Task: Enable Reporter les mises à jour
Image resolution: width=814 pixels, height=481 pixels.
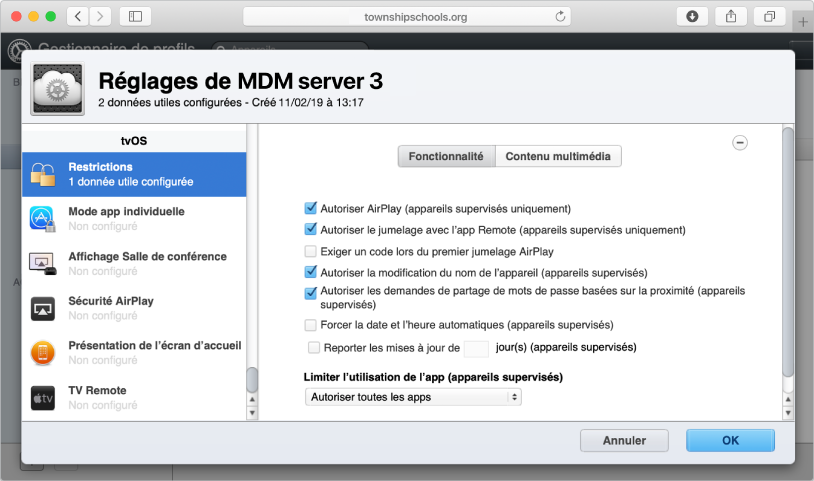Action: (314, 347)
